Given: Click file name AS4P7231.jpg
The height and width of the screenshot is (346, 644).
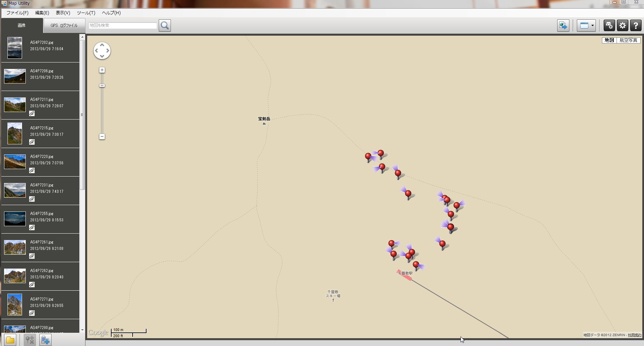Looking at the screenshot, I should click(x=42, y=185).
